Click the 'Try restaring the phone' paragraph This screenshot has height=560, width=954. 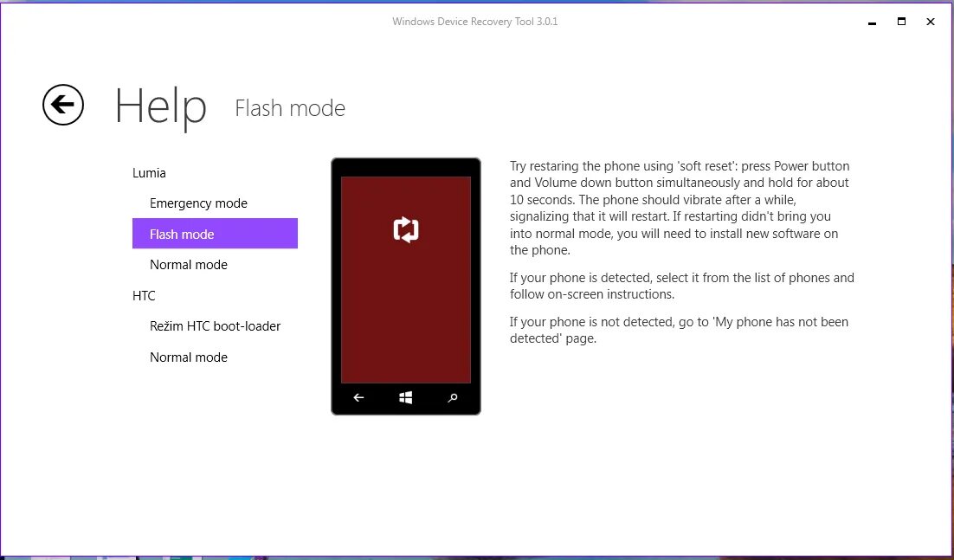[680, 208]
